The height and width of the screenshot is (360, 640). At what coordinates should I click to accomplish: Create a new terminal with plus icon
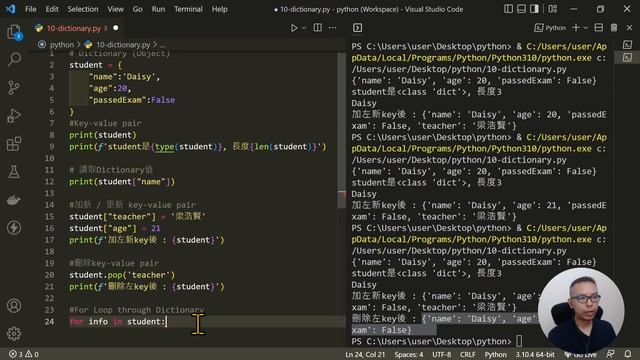tap(576, 28)
